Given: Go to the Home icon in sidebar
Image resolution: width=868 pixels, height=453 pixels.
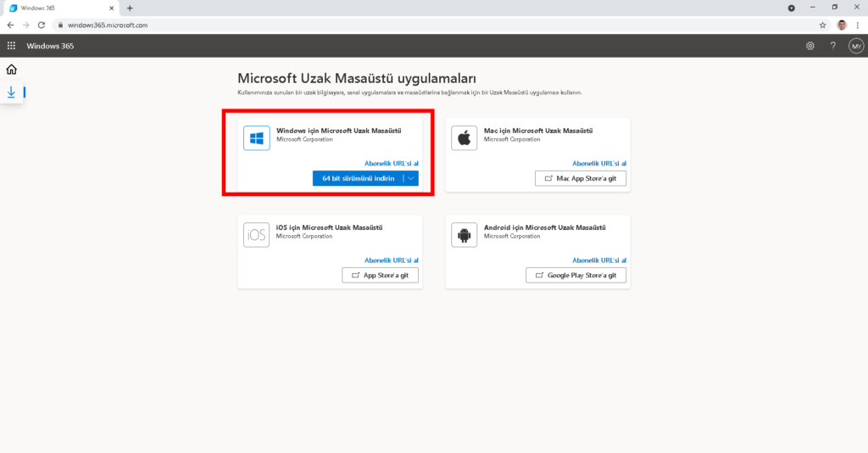Looking at the screenshot, I should coord(12,70).
